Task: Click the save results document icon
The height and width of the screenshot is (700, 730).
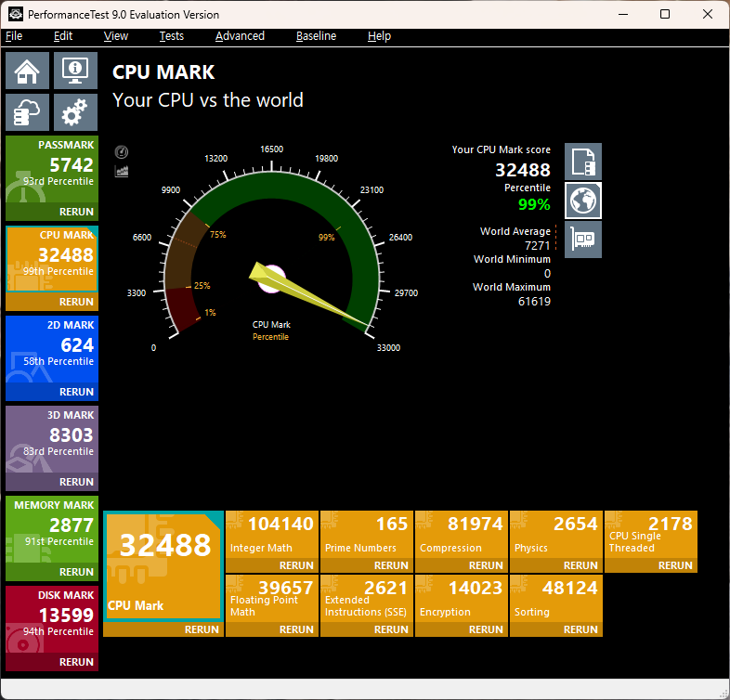Action: (583, 162)
